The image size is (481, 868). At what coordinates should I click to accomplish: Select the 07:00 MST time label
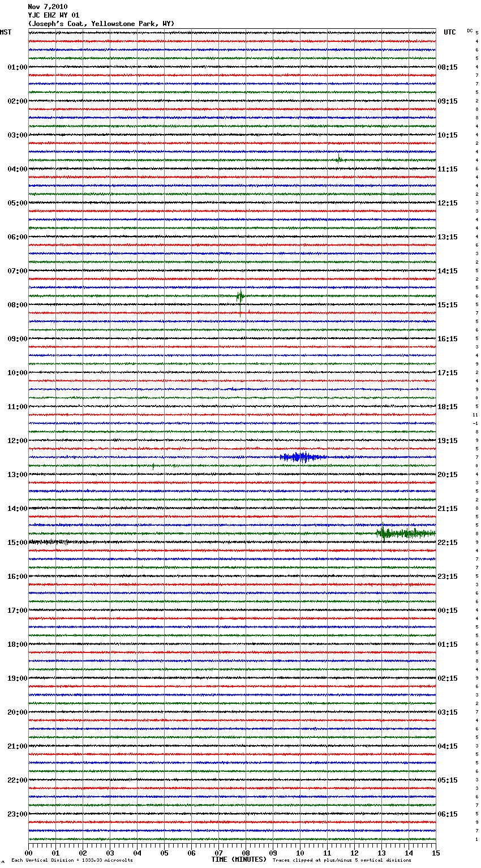pyautogui.click(x=18, y=271)
